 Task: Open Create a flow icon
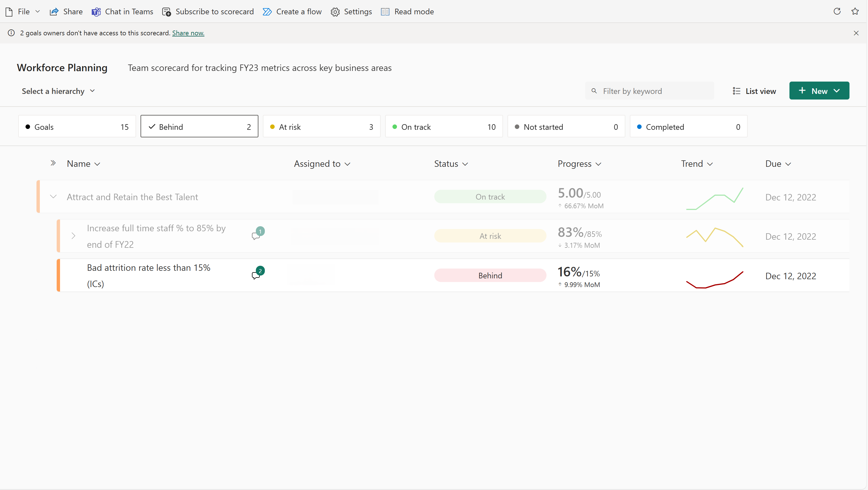pos(267,11)
